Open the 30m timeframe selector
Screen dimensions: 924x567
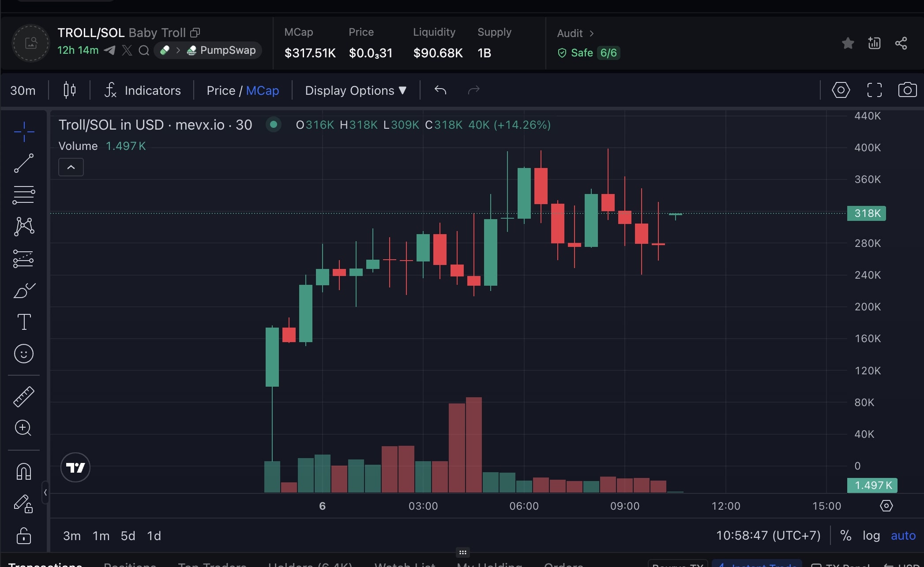pyautogui.click(x=23, y=90)
